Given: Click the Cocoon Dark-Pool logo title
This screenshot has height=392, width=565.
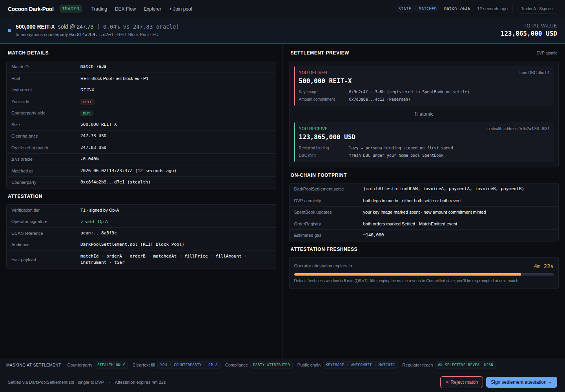Looking at the screenshot, I should tap(31, 9).
